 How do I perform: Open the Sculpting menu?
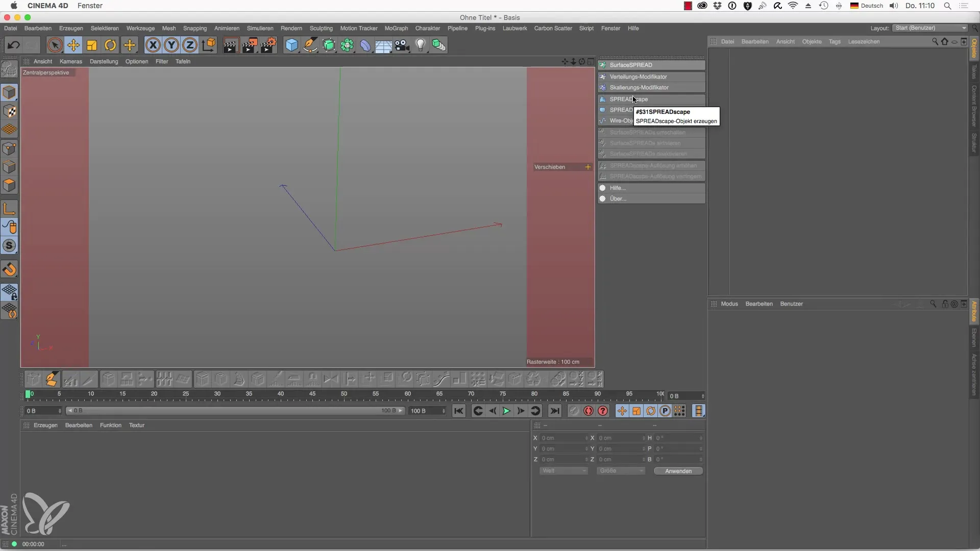[321, 29]
